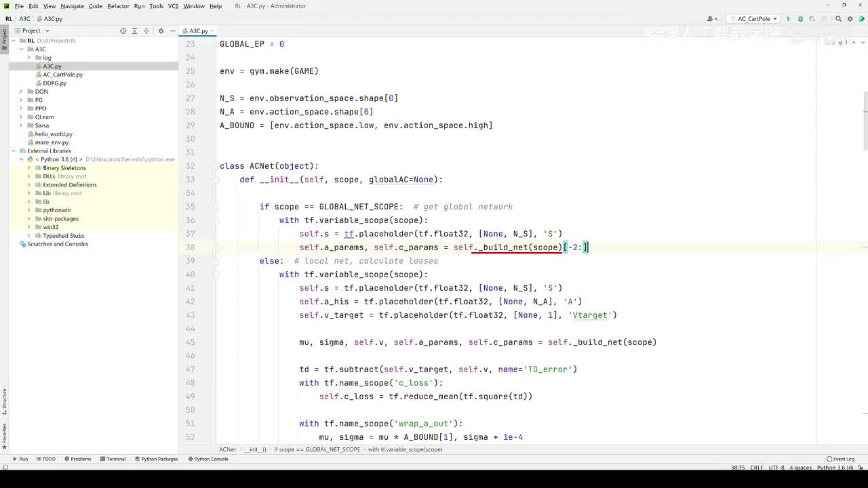Click the 38:75 cursor position in status bar
The height and width of the screenshot is (488, 868).
coord(738,468)
